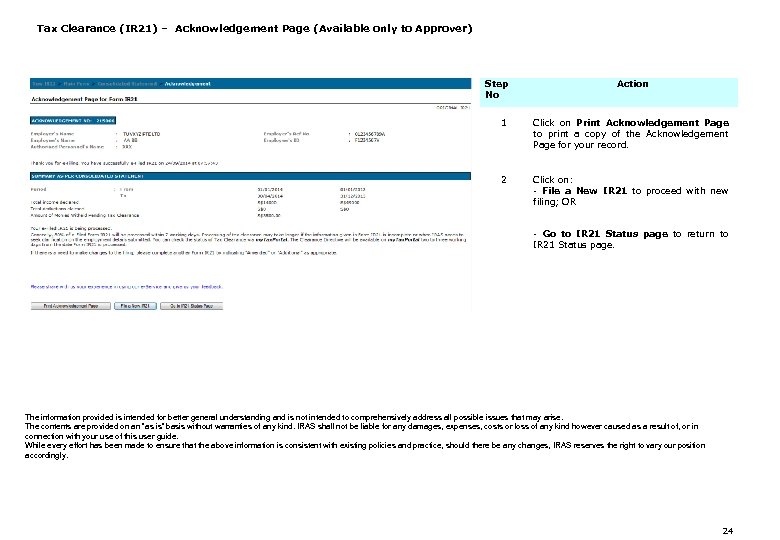Click the bold 'File a New IR21' instruction text
This screenshot has width=780, height=540.
(x=585, y=191)
